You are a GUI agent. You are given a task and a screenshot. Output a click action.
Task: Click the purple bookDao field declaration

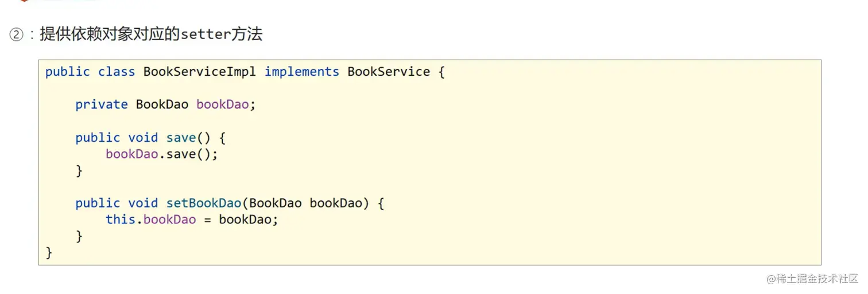pyautogui.click(x=222, y=105)
